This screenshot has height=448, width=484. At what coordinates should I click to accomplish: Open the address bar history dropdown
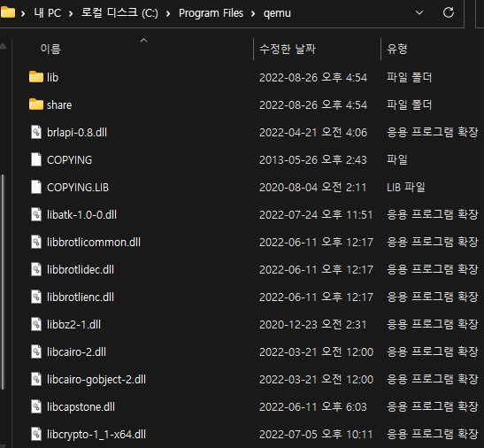click(419, 12)
